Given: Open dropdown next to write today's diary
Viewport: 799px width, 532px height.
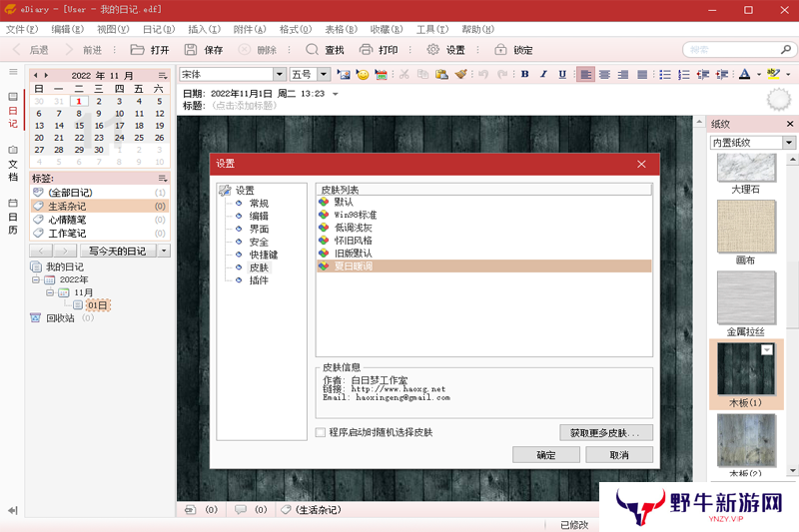Looking at the screenshot, I should tap(164, 251).
